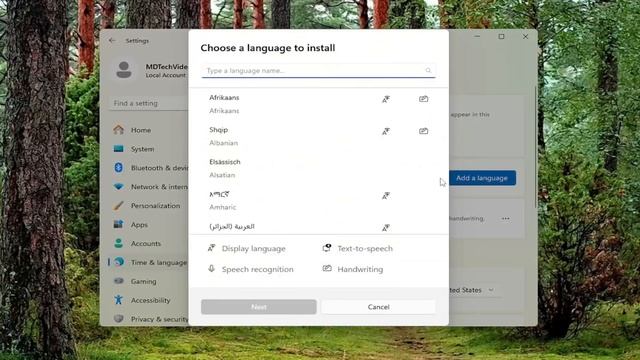
Task: Click handwriting icon in Shqip row
Action: (424, 131)
